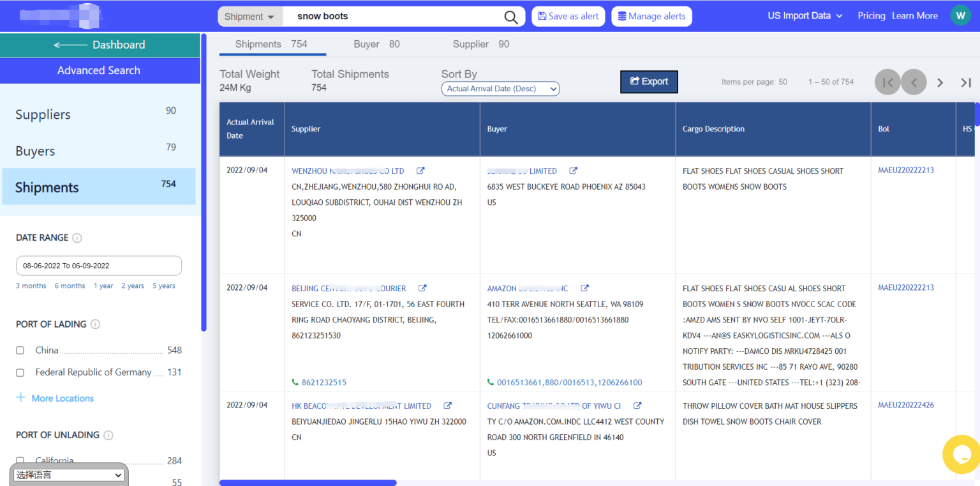980x486 pixels.
Task: Expand the US Import Data menu
Action: pos(805,16)
